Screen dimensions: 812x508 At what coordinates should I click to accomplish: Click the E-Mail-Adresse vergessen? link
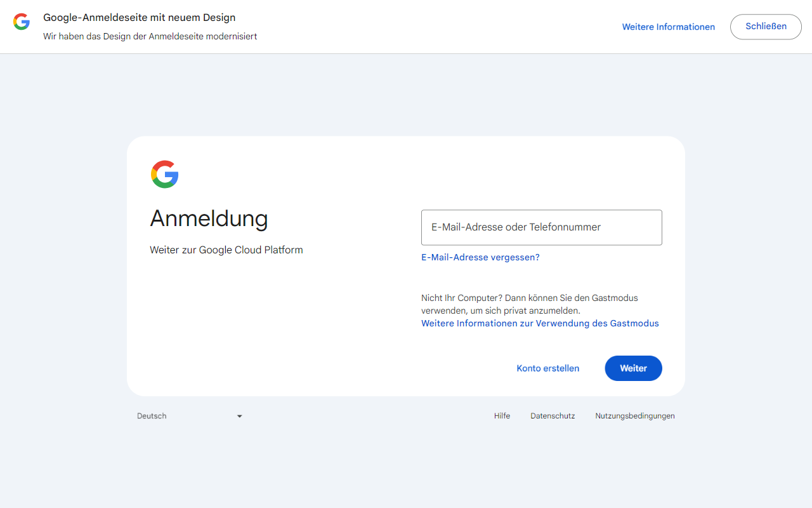tap(480, 257)
